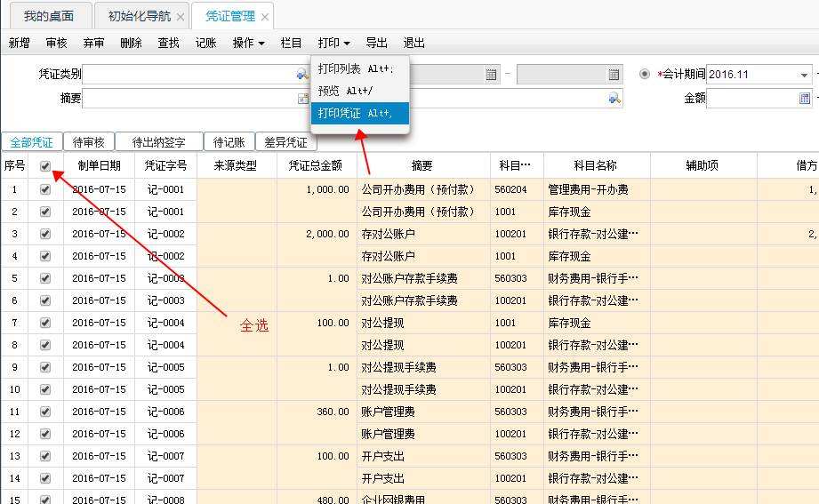
Task: Show the 待审核 filter tab
Action: coord(88,142)
